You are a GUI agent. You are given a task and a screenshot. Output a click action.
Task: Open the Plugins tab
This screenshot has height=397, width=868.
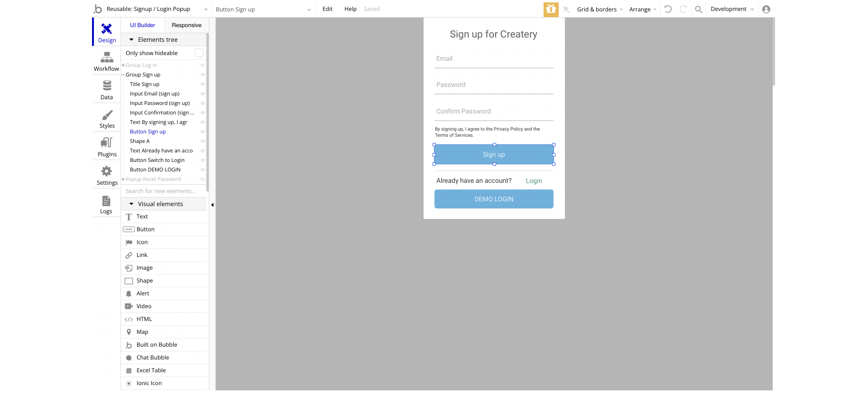(x=107, y=147)
